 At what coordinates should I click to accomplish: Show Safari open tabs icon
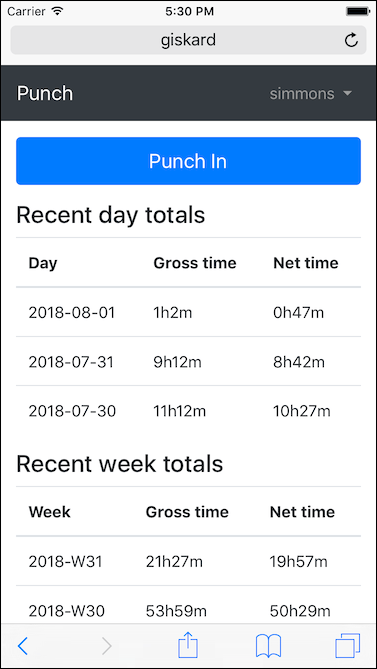(348, 646)
